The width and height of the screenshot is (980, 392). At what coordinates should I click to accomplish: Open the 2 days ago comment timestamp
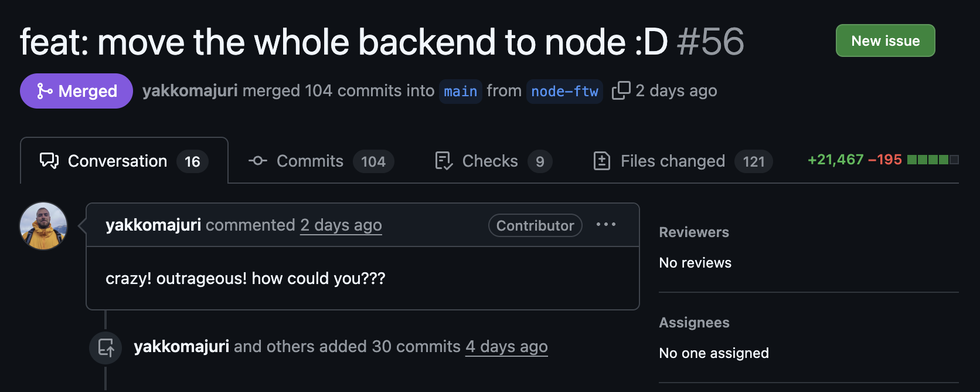pos(341,225)
